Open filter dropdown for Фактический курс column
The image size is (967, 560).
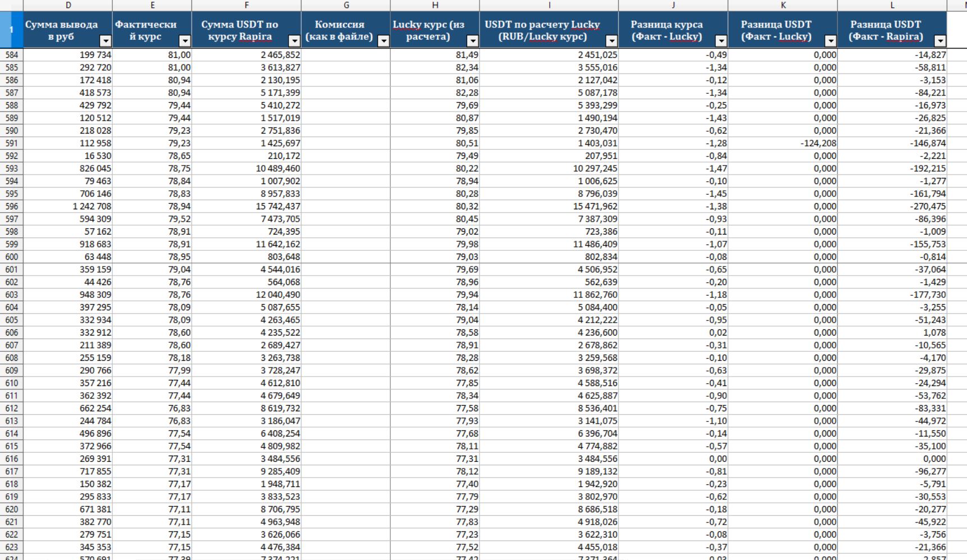pos(184,41)
